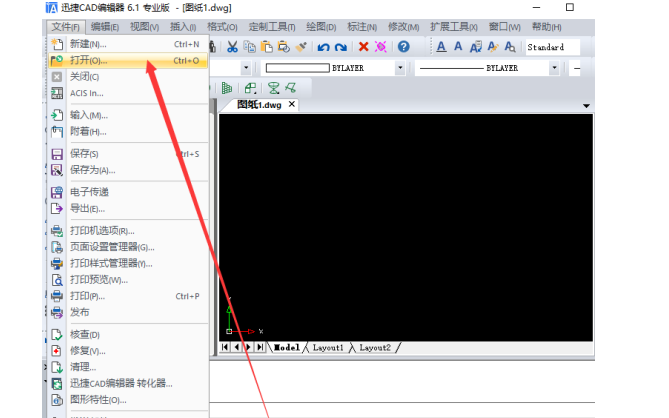Click the red X delete icon
This screenshot has width=669, height=418.
pos(363,47)
